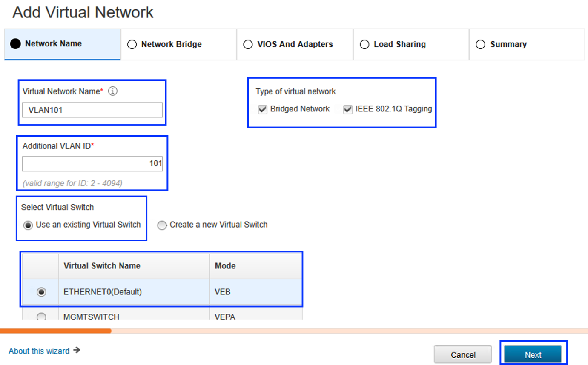Choose Create a new Virtual Switch option
Viewport: 588px width, 365px height.
pyautogui.click(x=162, y=225)
